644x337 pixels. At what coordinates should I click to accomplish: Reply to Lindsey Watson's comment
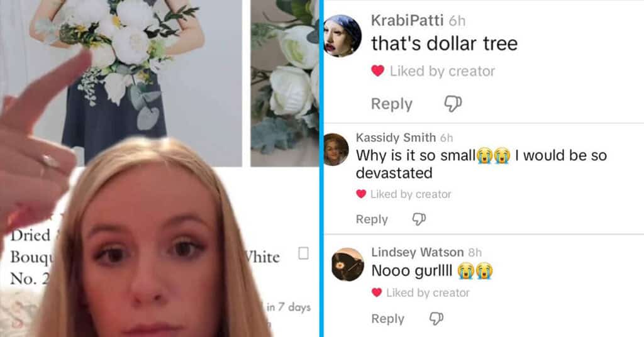pyautogui.click(x=387, y=319)
